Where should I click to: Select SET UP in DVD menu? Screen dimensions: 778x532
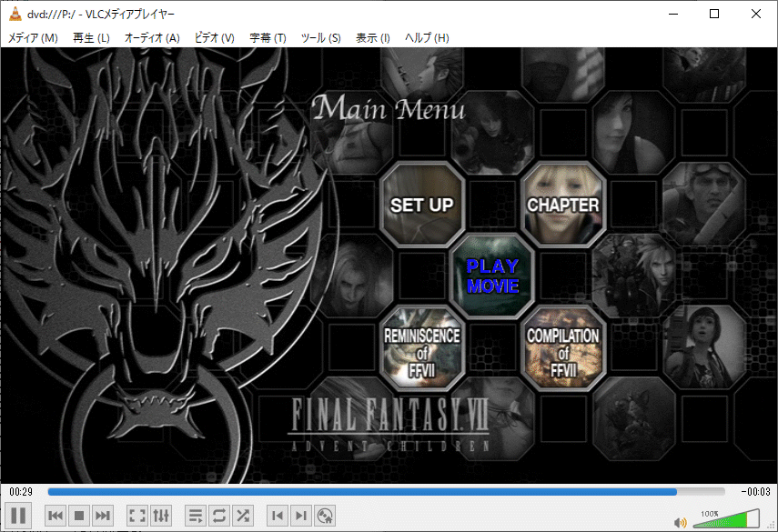(422, 205)
